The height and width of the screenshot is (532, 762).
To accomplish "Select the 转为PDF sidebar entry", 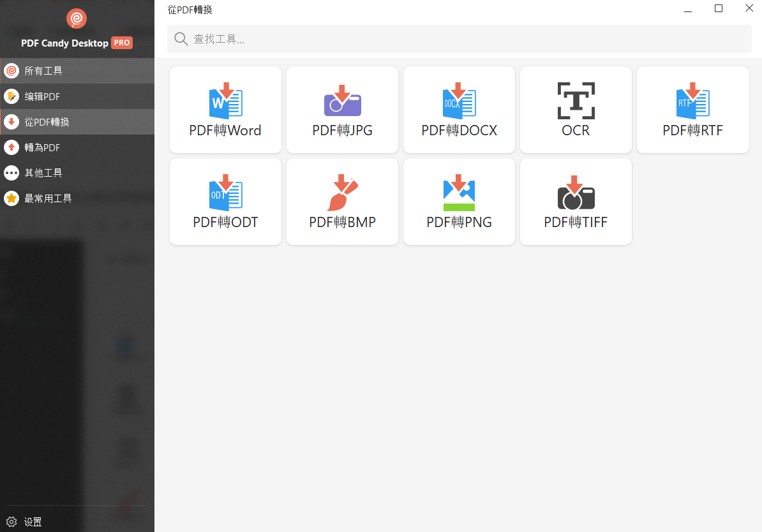I will 41,147.
